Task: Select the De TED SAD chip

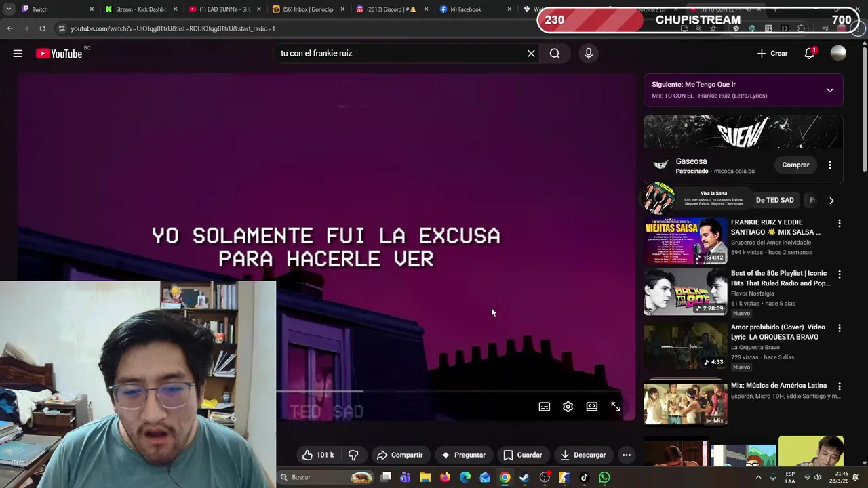Action: click(774, 201)
